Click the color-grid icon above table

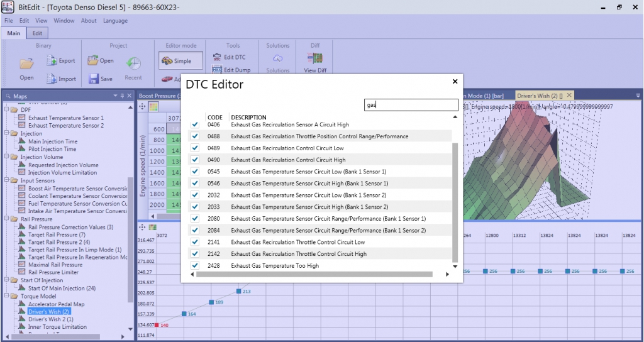pos(153,107)
